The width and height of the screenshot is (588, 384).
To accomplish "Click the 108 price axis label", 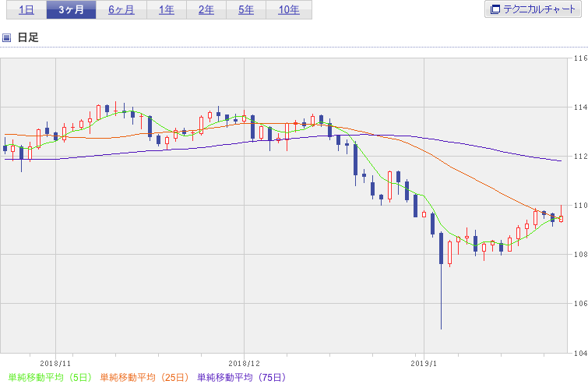I will 580,255.
